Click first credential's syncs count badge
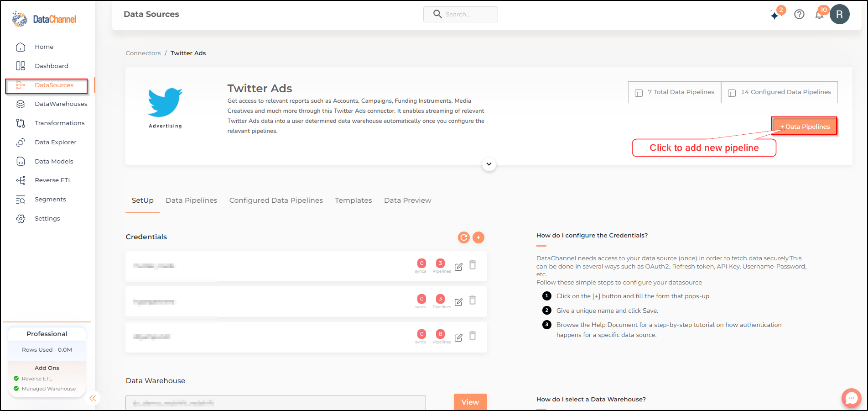This screenshot has height=411, width=868. 422,263
